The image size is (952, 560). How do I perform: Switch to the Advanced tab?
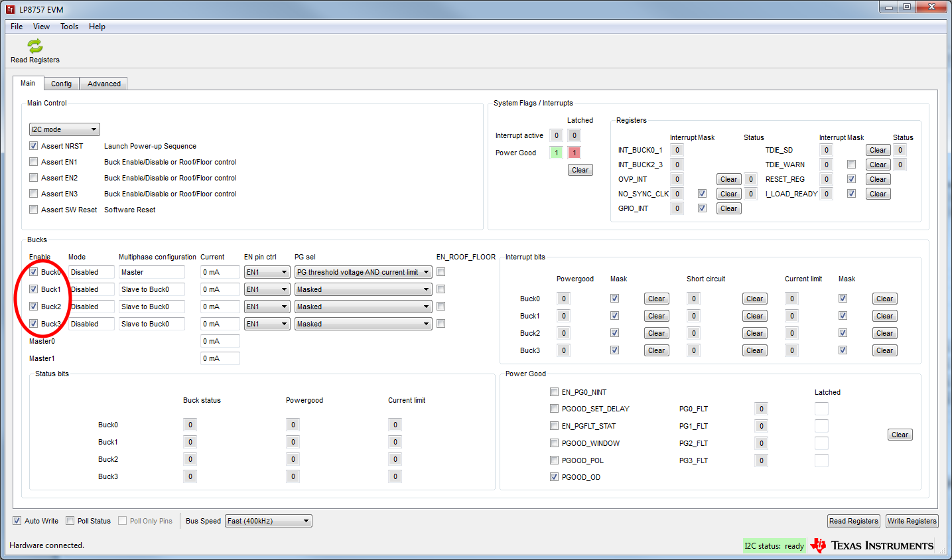coord(104,84)
